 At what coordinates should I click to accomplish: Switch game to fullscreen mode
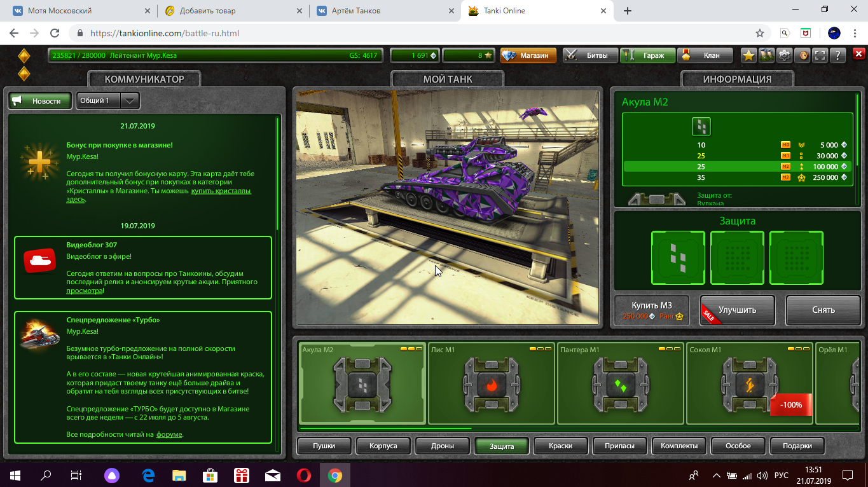(x=821, y=55)
